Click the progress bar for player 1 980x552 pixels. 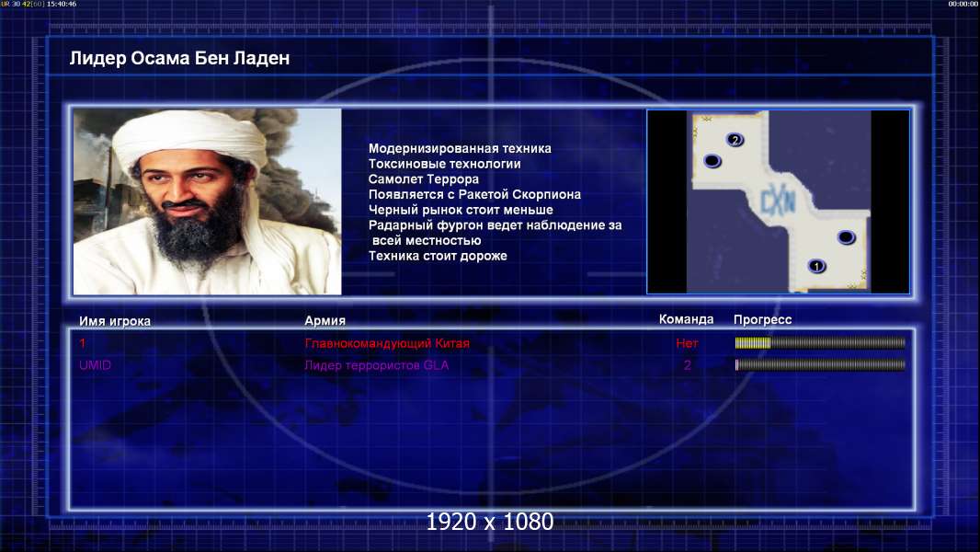(820, 342)
